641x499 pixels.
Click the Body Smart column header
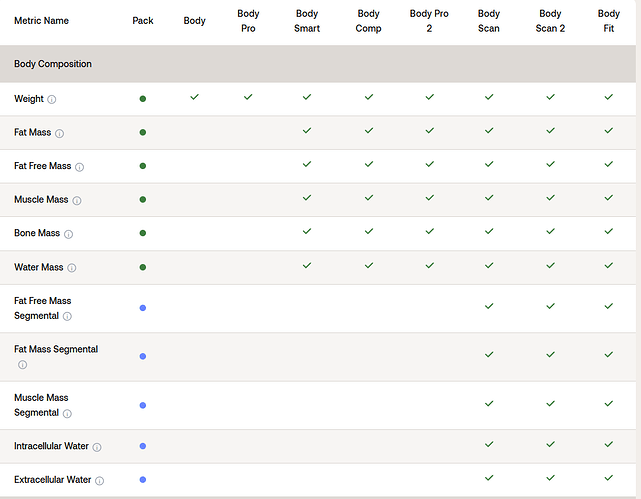click(x=307, y=21)
